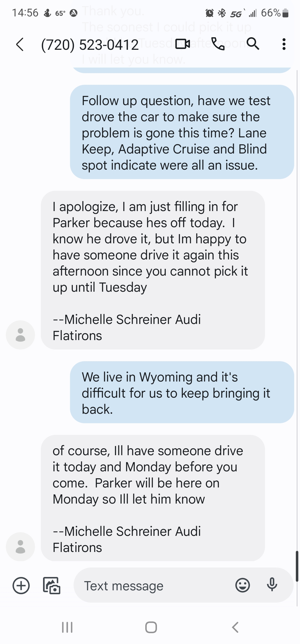Click the conversation scrollbar on the right edge

(x=297, y=566)
